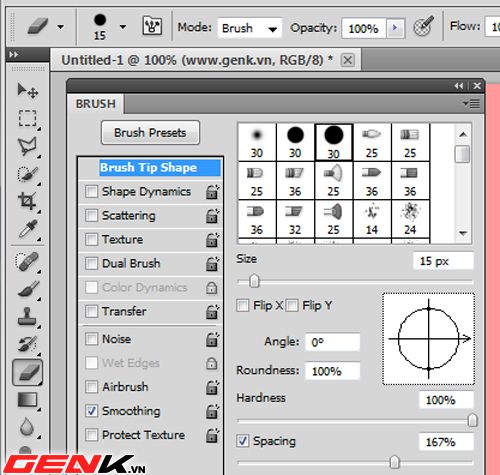Select the Crop tool
Viewport: 500px width, 475px height.
click(x=28, y=201)
